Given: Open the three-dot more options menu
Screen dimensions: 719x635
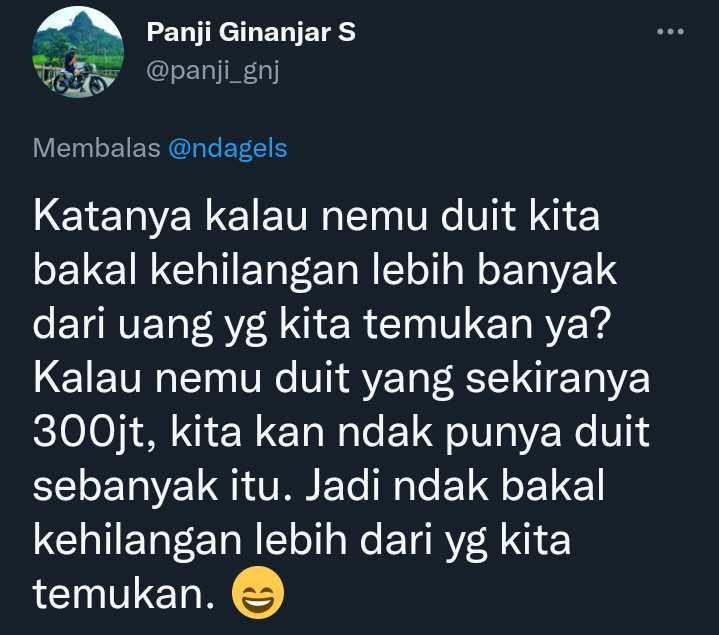Looking at the screenshot, I should point(670,32).
